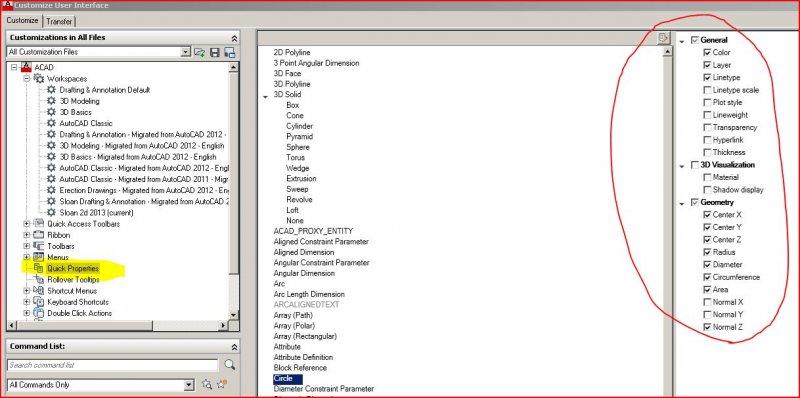Select ACAD_PROXY_ENTITY object type
Image resolution: width=800 pixels, height=398 pixels.
pyautogui.click(x=313, y=231)
